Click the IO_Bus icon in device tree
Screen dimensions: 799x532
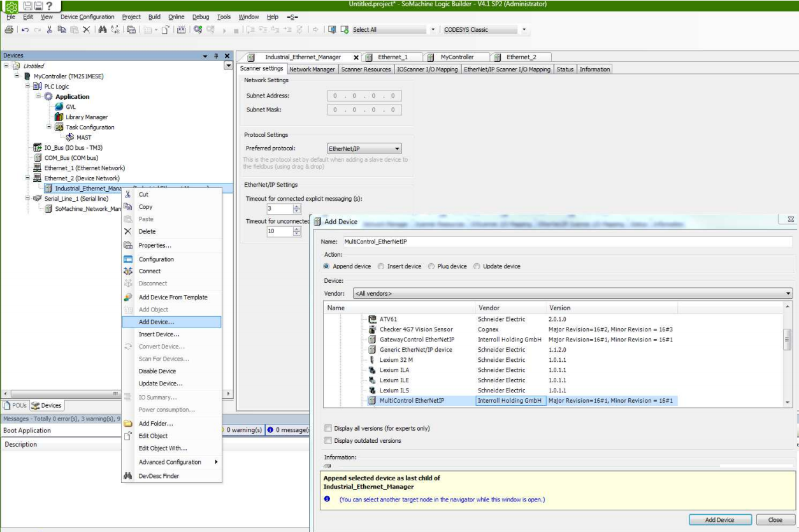point(38,148)
